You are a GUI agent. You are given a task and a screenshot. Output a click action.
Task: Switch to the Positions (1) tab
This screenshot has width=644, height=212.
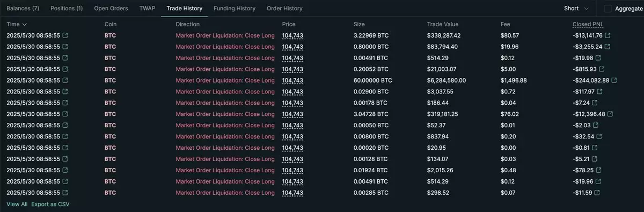(x=67, y=9)
